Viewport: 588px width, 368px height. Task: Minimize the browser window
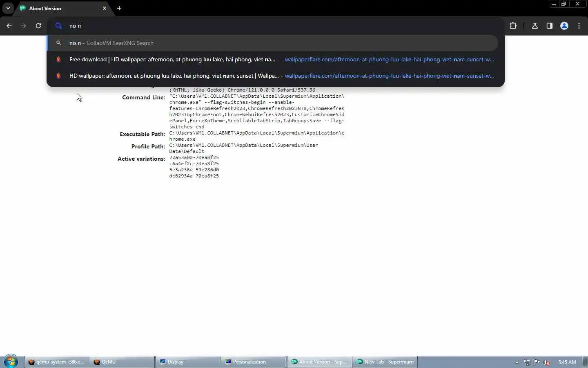tap(554, 4)
